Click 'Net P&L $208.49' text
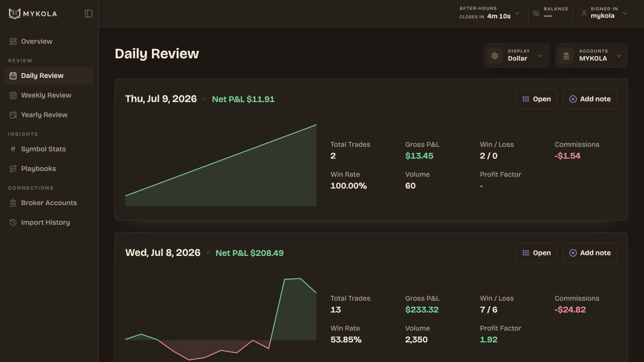The height and width of the screenshot is (362, 644). tap(250, 253)
